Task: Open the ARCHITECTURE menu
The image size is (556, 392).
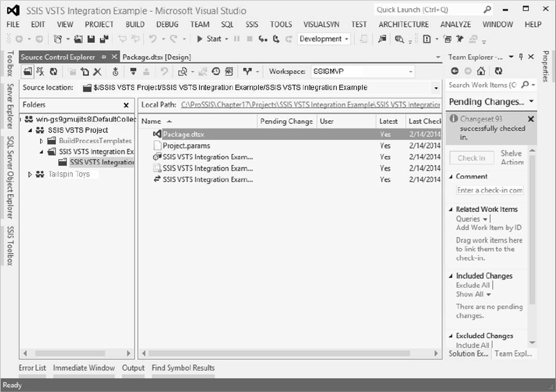Action: (x=403, y=24)
